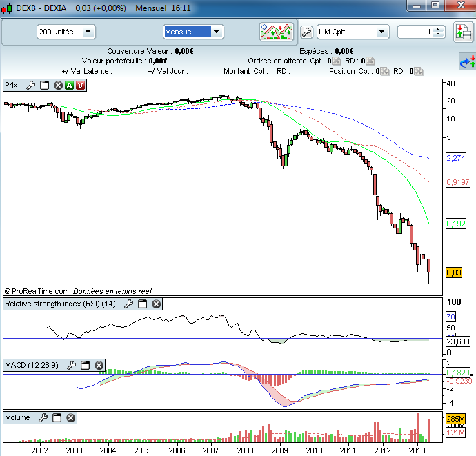Open the 200 unités dropdown
This screenshot has width=476, height=456.
[x=66, y=32]
